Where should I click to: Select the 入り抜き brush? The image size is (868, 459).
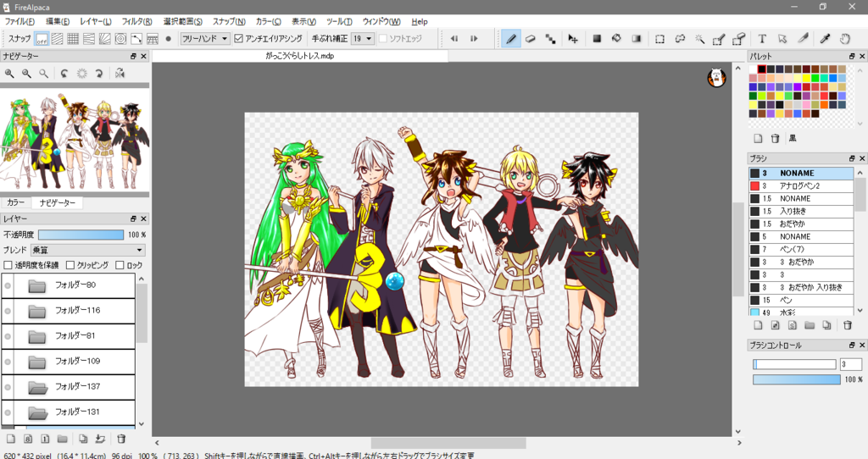pyautogui.click(x=801, y=211)
